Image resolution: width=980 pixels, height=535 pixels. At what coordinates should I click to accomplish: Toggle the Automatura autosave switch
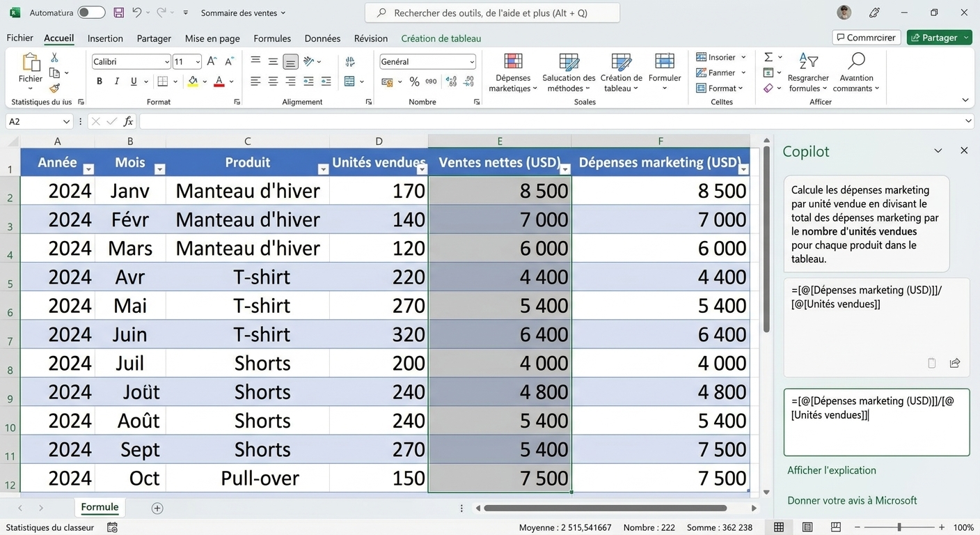(x=91, y=13)
